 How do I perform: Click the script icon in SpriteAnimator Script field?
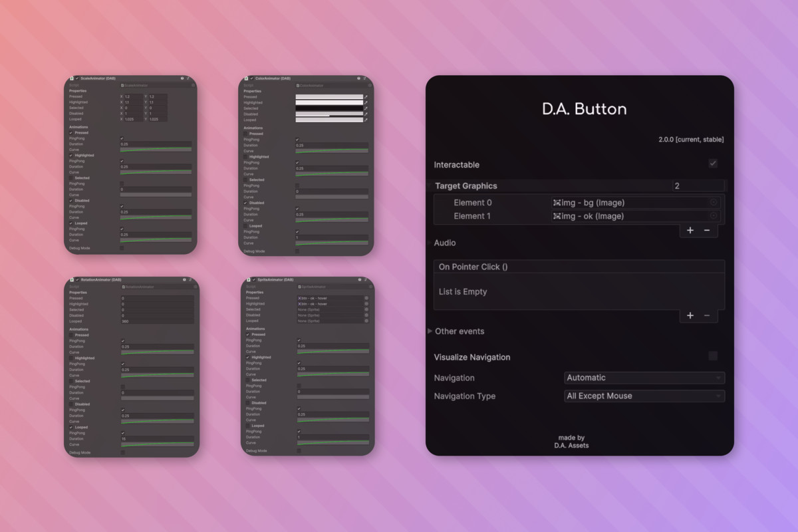pyautogui.click(x=299, y=287)
